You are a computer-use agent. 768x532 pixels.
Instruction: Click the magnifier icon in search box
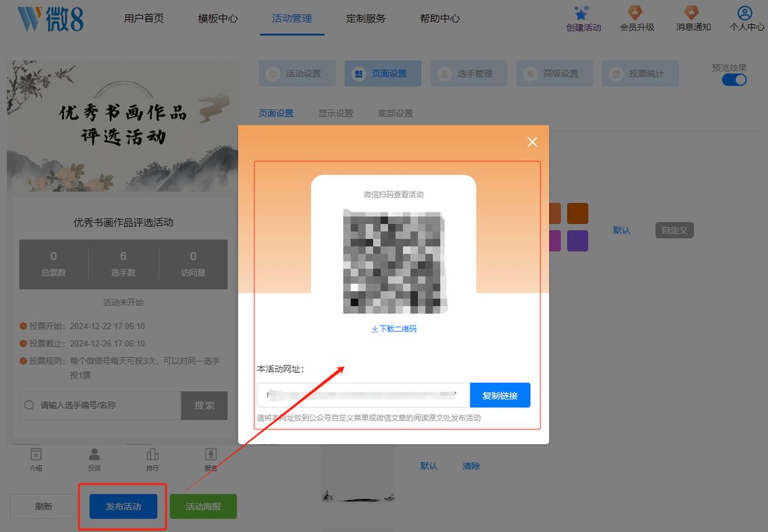29,405
